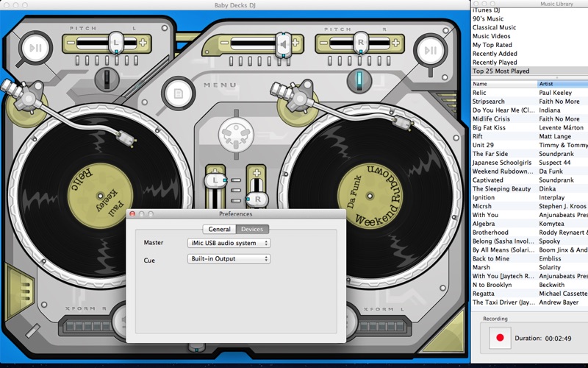Toggle the right deck cyan lit switch

click(x=359, y=80)
